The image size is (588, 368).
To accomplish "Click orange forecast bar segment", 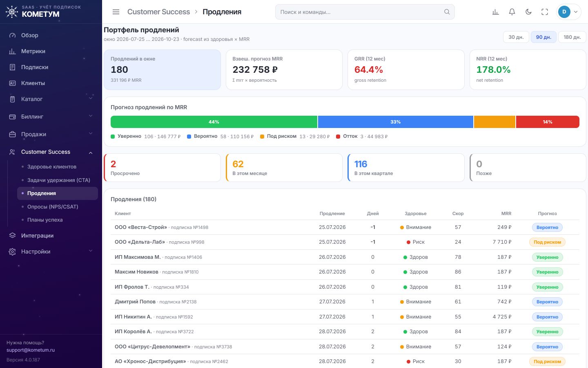I will click(494, 122).
